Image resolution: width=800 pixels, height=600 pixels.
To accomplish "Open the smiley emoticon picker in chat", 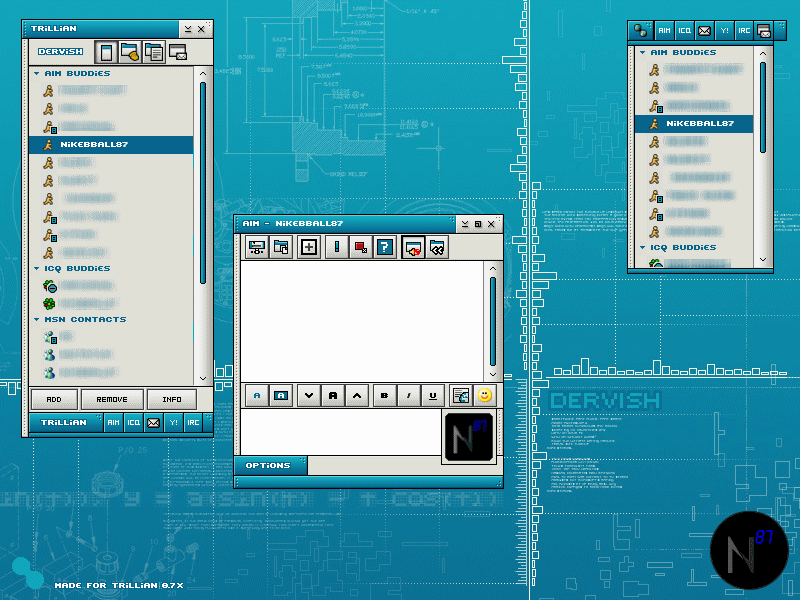I will tap(484, 395).
